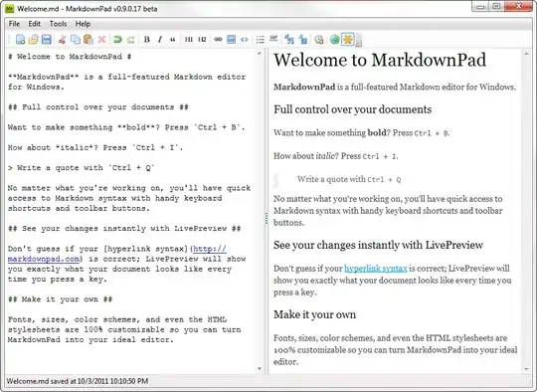
Task: Delete selection with the red X icon
Action: pyautogui.click(x=101, y=40)
